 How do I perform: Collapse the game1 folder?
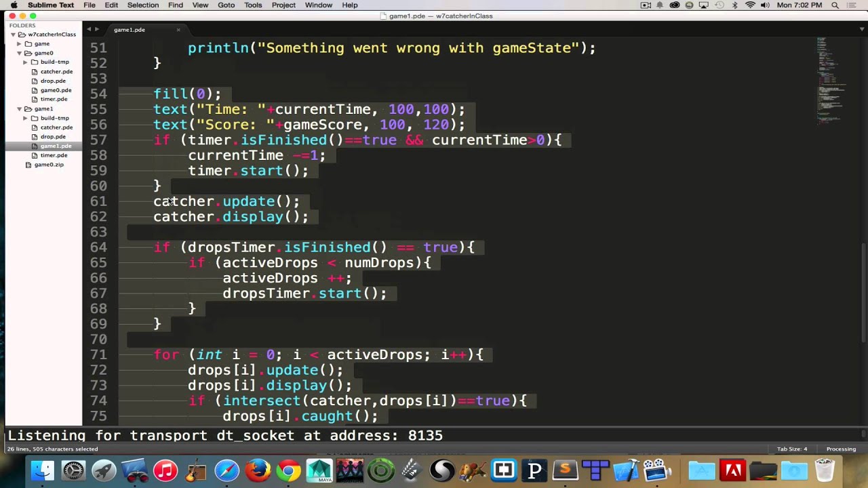tap(20, 108)
